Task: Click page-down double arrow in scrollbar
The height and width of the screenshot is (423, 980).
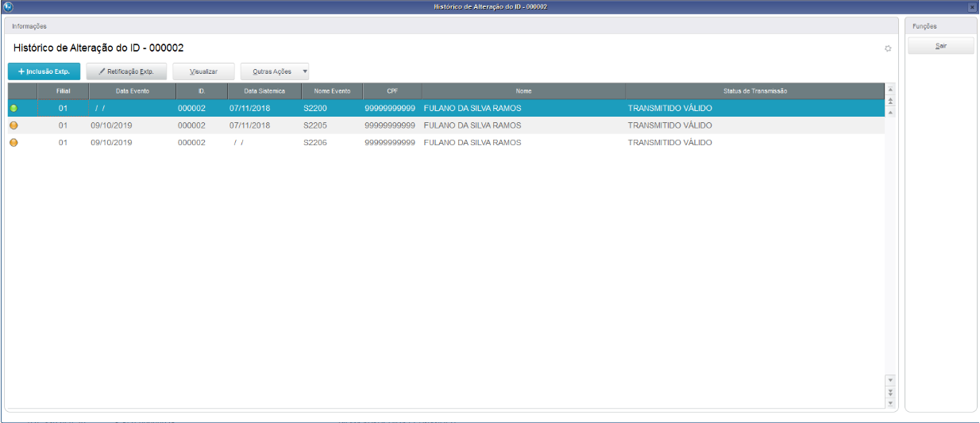Action: [x=890, y=392]
